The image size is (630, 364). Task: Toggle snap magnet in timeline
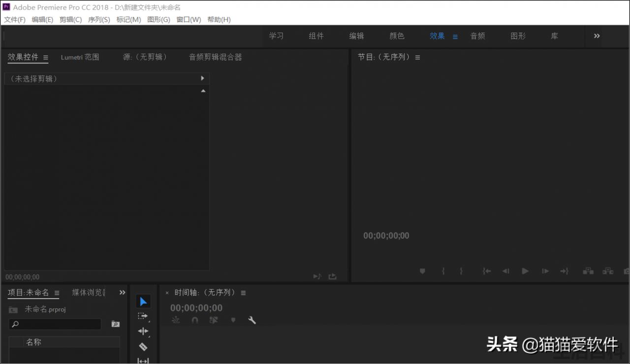click(194, 320)
